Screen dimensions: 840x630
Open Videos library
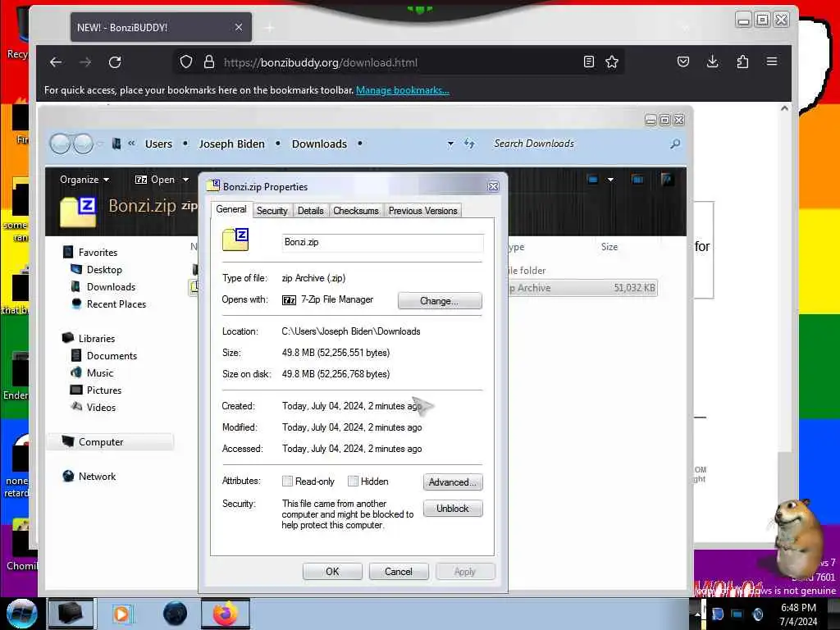pos(101,407)
